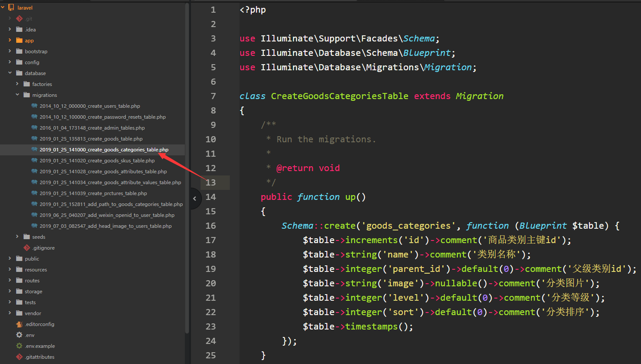Open 2019_07_03_082547_add_head_image_to_users_table.php
This screenshot has width=641, height=364.
[x=106, y=226]
